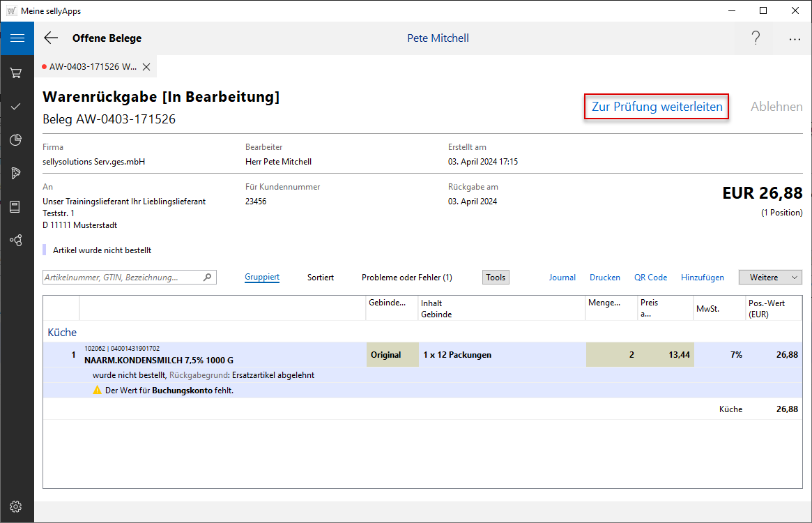
Task: Open the book catalog sidebar icon
Action: pos(16,206)
